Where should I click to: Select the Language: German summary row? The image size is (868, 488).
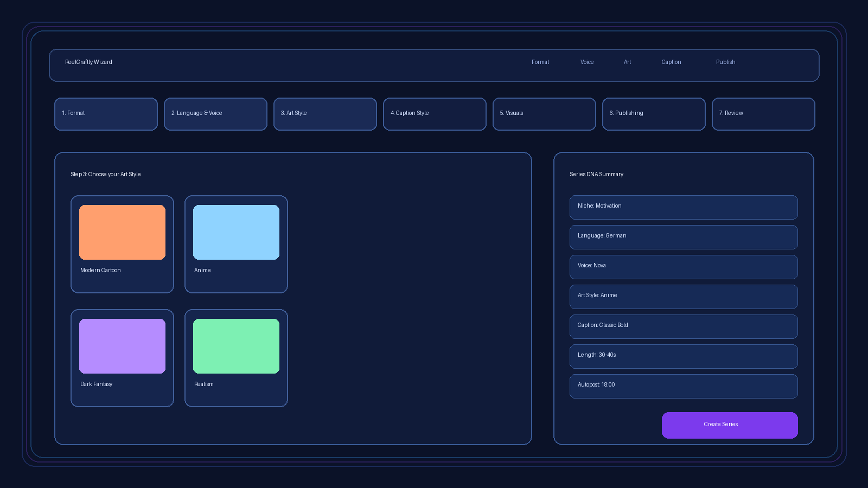[x=684, y=237]
